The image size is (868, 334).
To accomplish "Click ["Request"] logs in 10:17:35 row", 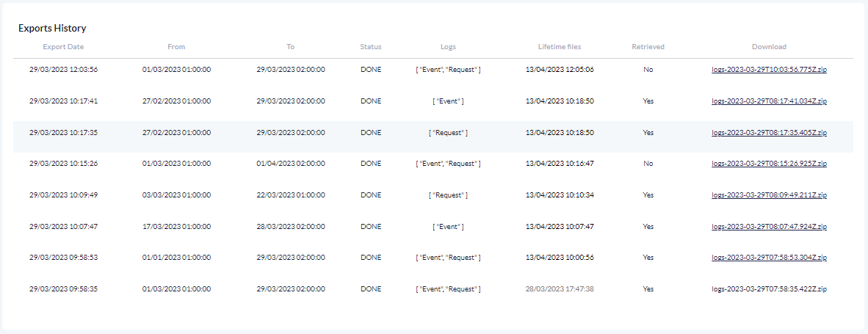I will pyautogui.click(x=449, y=133).
